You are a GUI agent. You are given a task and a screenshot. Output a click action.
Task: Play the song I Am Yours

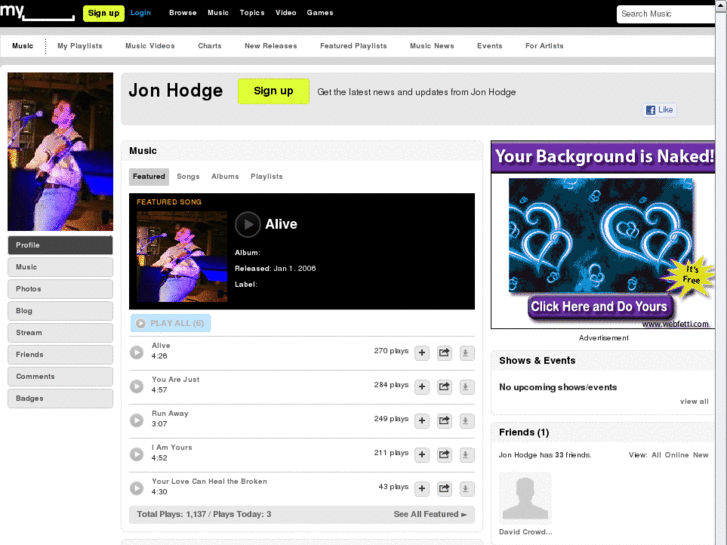[136, 454]
